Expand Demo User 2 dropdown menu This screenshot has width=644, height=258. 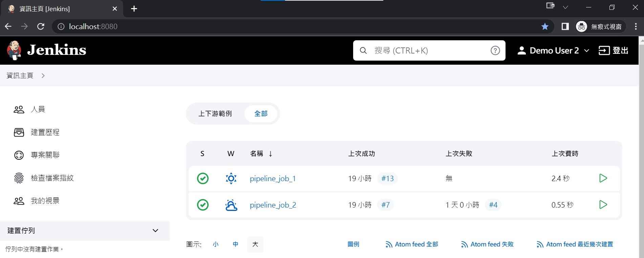pyautogui.click(x=553, y=50)
